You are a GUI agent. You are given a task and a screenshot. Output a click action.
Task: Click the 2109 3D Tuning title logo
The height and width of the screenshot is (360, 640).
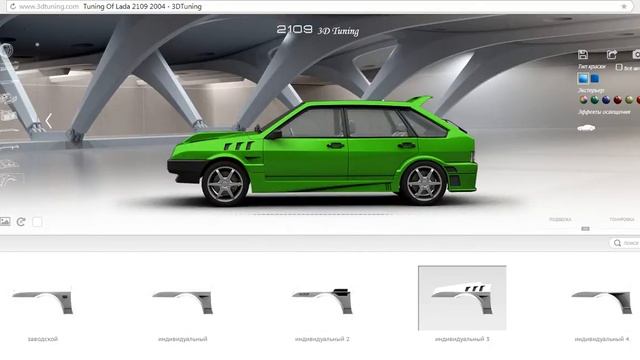pyautogui.click(x=318, y=30)
